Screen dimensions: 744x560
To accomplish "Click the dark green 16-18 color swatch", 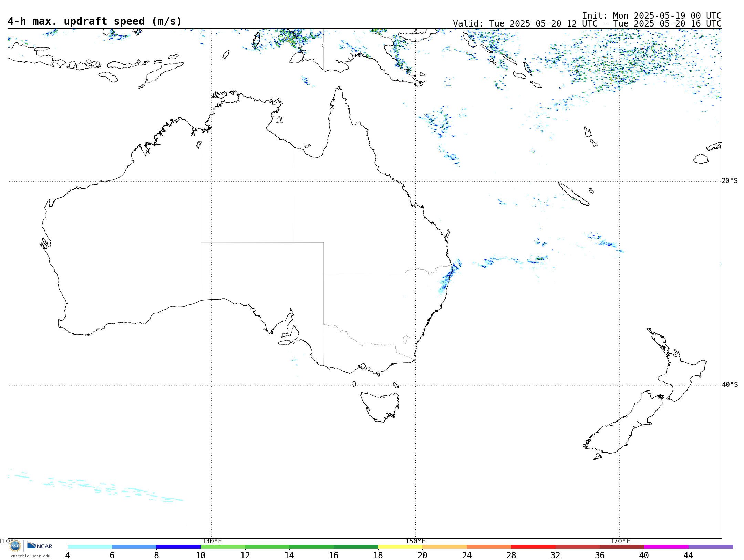I will pos(356,547).
